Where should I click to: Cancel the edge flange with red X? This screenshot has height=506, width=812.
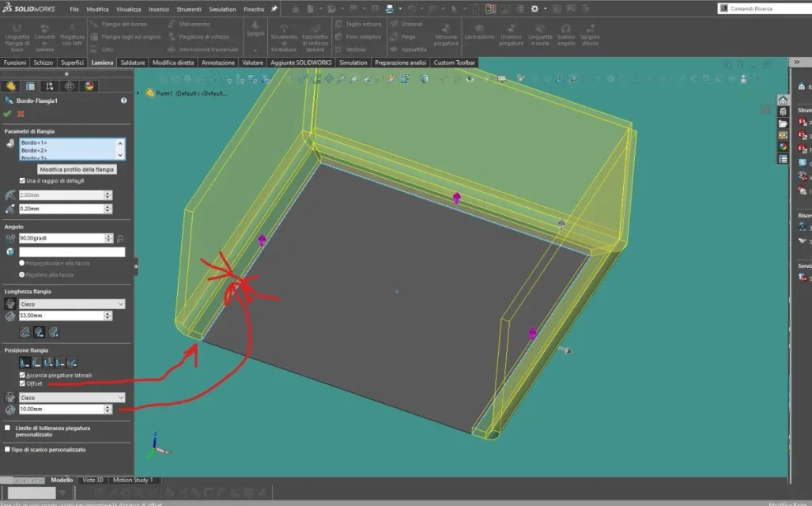pyautogui.click(x=21, y=114)
